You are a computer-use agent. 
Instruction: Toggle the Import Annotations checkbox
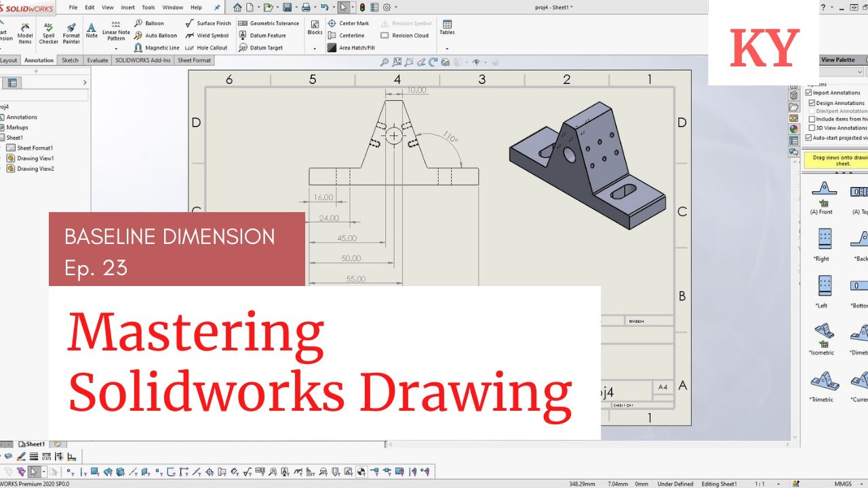(x=808, y=92)
